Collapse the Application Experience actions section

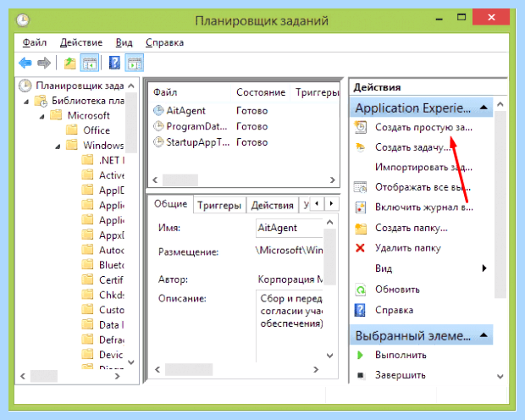484,108
